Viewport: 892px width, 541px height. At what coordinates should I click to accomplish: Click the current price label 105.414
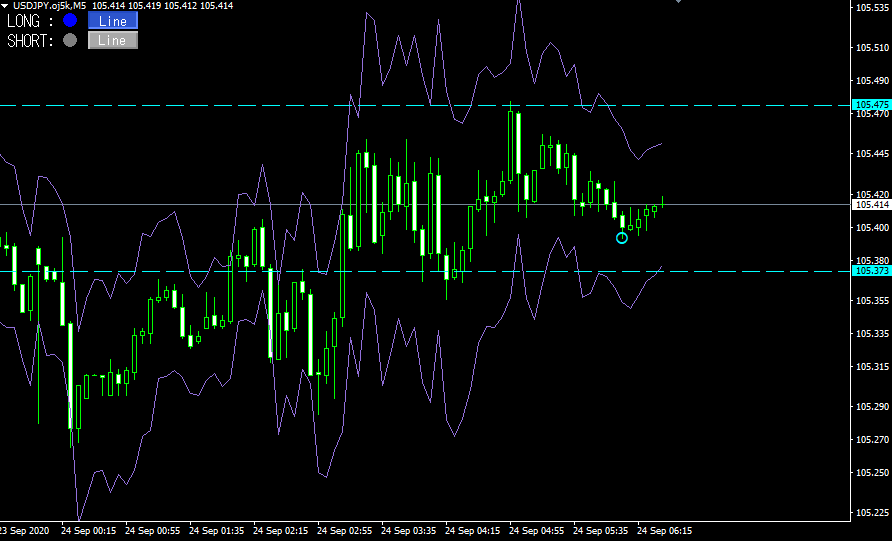point(872,205)
